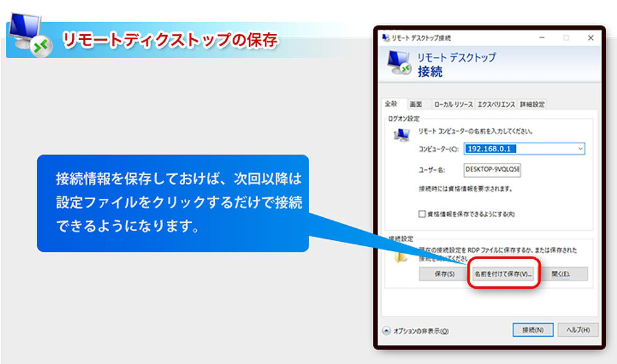Image resolution: width=617 pixels, height=364 pixels.
Task: Close the リモート デスクトップ接続 window
Action: [590, 38]
